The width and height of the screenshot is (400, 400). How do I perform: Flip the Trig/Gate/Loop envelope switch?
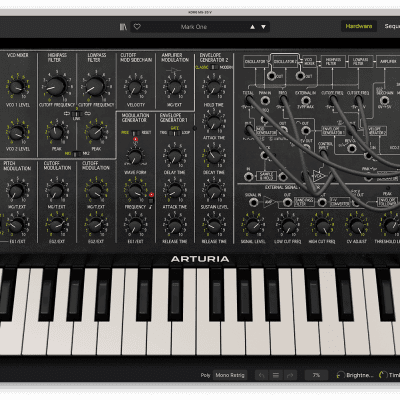pos(174,133)
